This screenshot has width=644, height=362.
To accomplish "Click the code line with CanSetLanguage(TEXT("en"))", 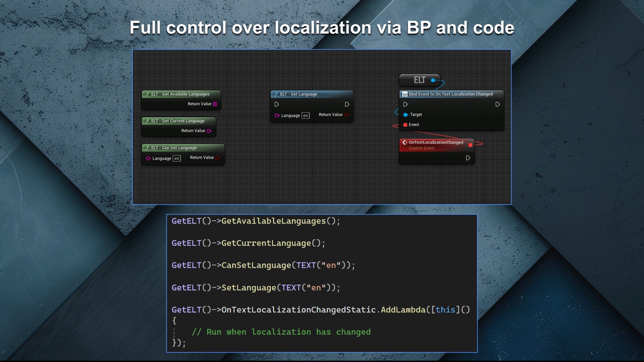I will pyautogui.click(x=264, y=265).
